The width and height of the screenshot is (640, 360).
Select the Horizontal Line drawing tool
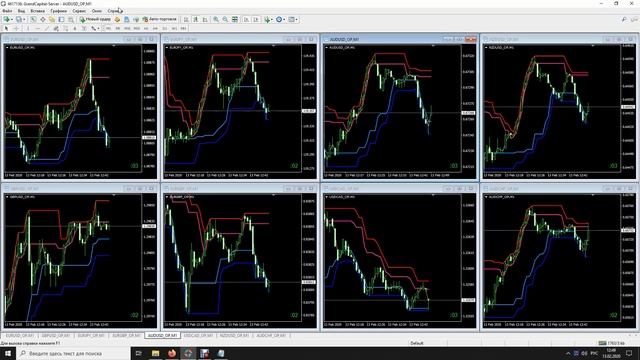point(37,28)
